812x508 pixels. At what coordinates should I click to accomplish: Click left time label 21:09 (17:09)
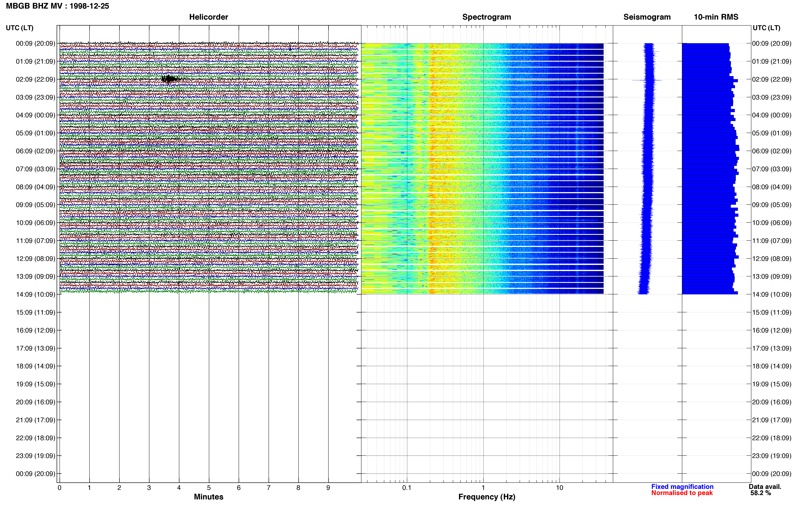(36, 420)
